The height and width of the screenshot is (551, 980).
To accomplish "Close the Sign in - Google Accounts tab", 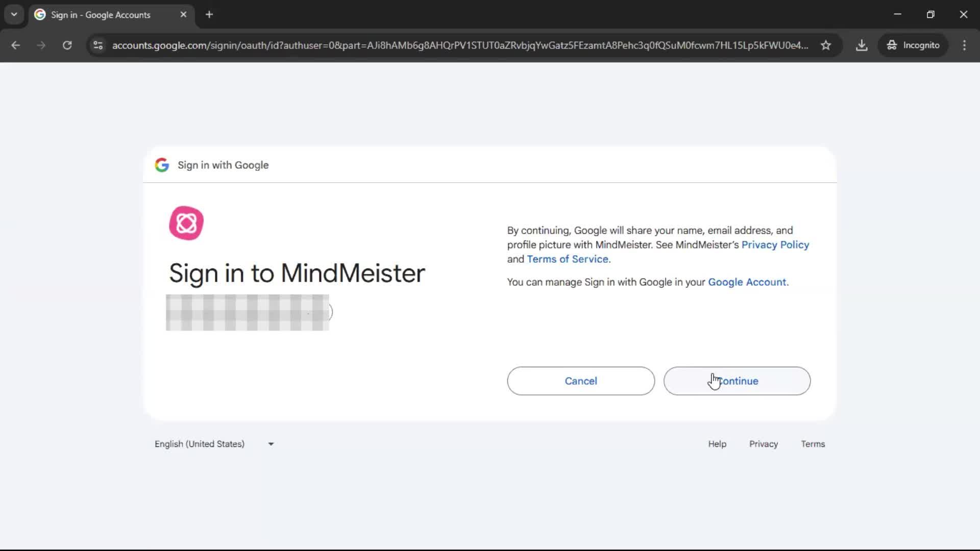I will point(183,15).
